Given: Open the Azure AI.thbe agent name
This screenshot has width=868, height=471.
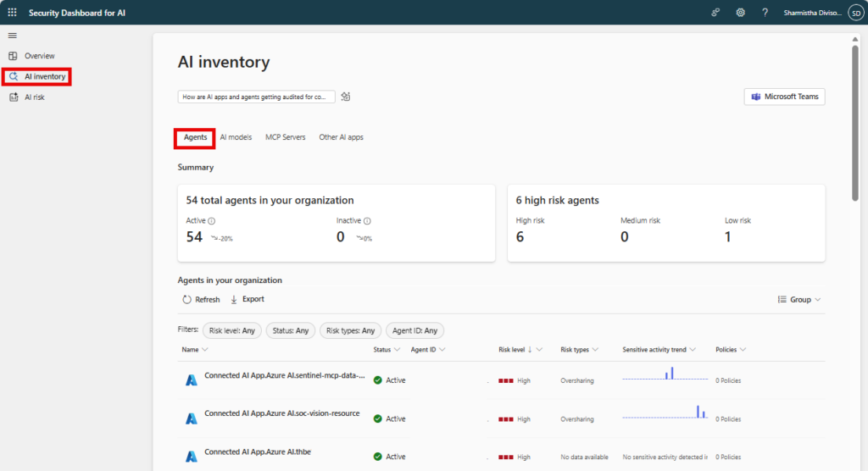Looking at the screenshot, I should (258, 452).
